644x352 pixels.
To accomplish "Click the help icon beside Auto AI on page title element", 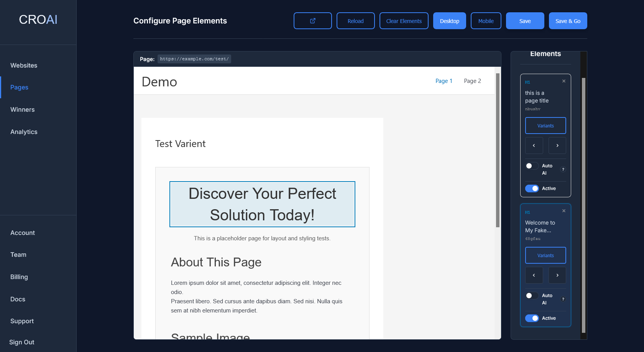I will (563, 169).
